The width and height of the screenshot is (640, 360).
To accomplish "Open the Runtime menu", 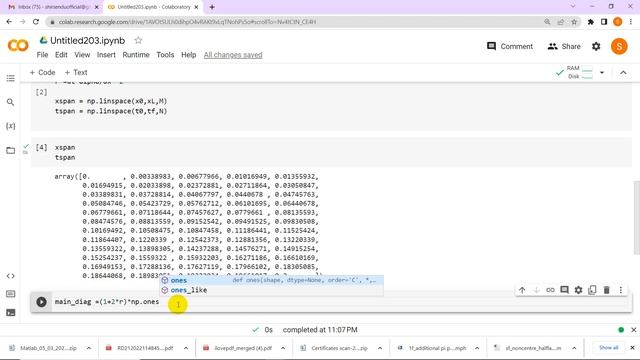I will (x=136, y=55).
